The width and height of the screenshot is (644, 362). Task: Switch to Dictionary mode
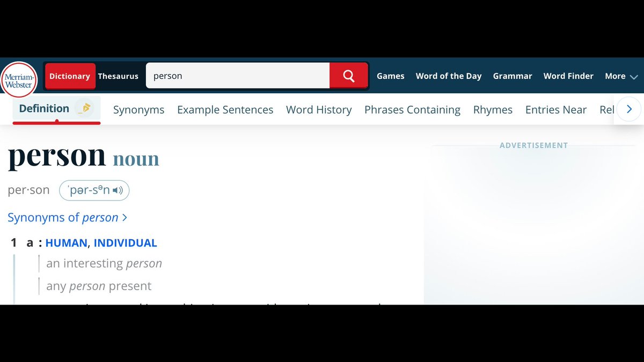pos(70,76)
